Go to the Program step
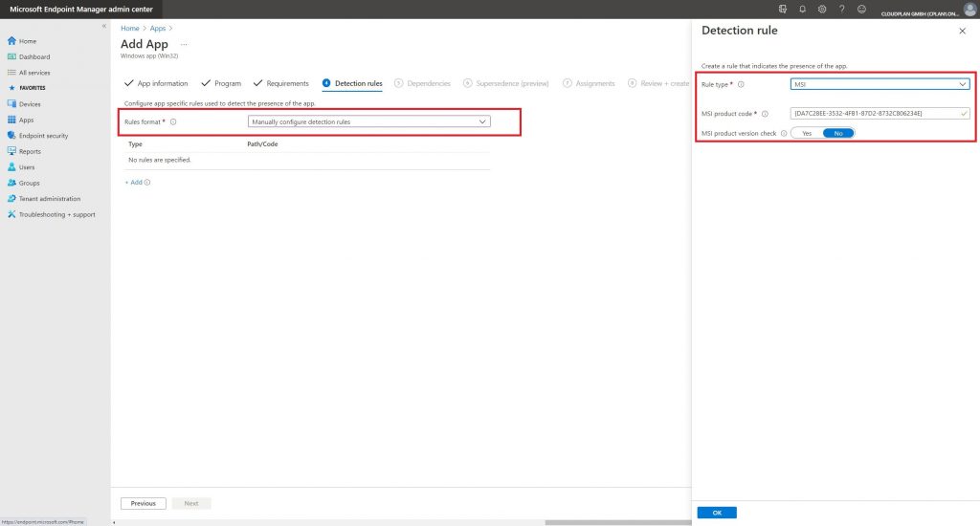 point(221,83)
